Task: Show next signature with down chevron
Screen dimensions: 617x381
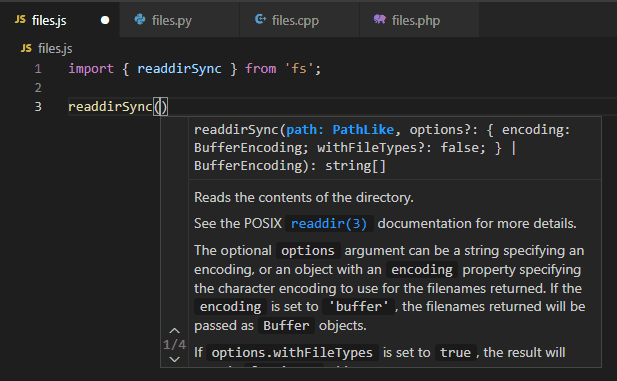Action: (174, 359)
